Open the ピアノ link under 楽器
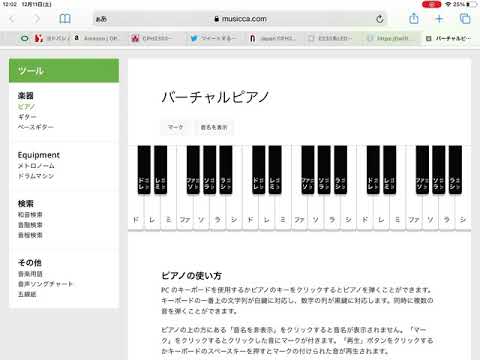 [x=26, y=107]
